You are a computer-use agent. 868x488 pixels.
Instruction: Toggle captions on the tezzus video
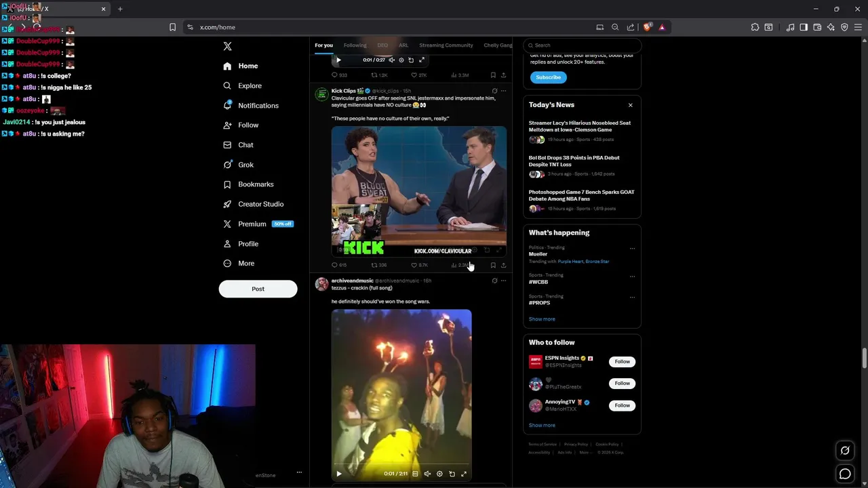pos(415,474)
